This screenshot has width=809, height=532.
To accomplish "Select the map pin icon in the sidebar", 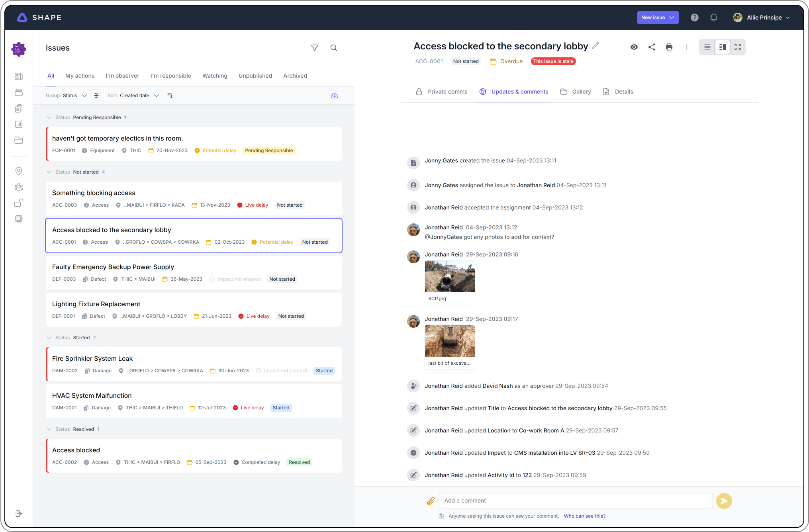I will click(x=19, y=171).
